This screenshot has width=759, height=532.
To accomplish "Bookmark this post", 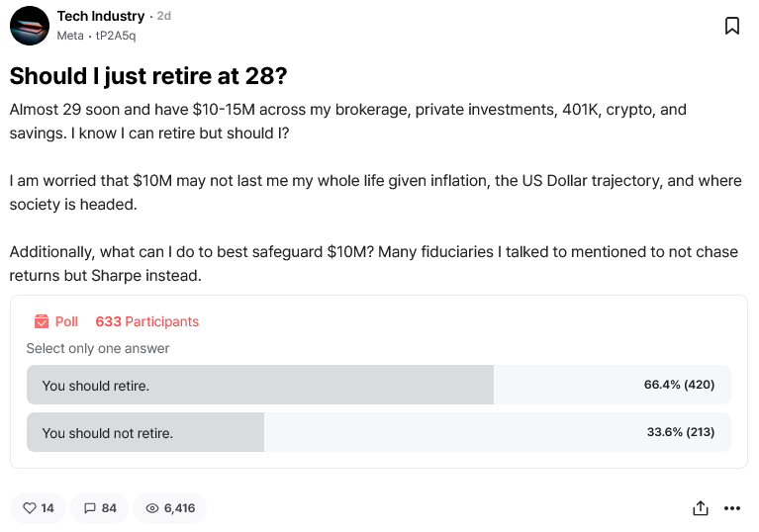I will [732, 26].
